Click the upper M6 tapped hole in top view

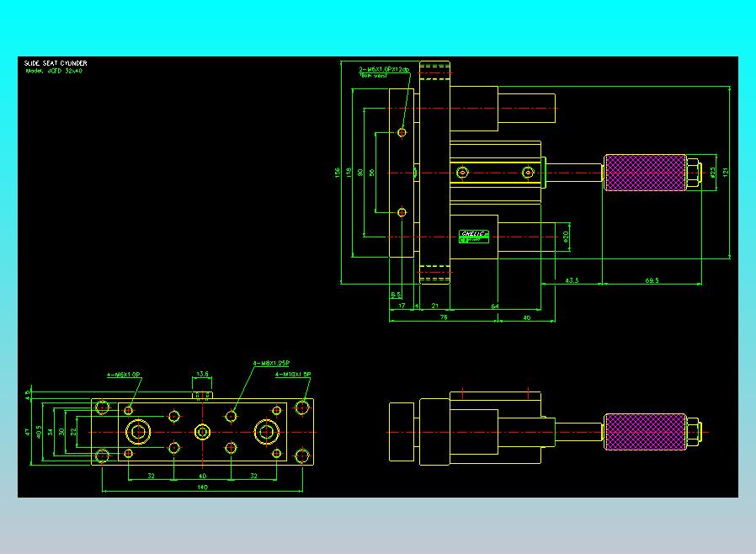click(402, 132)
